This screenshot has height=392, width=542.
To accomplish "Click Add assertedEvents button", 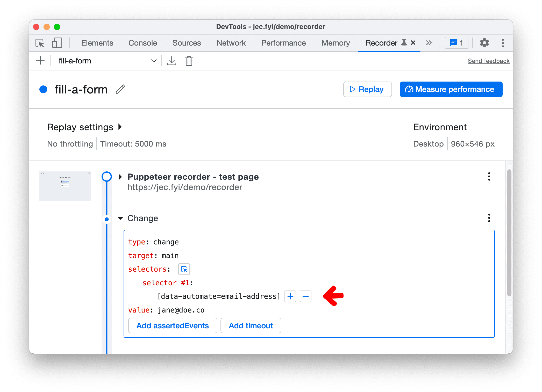I will [x=172, y=325].
